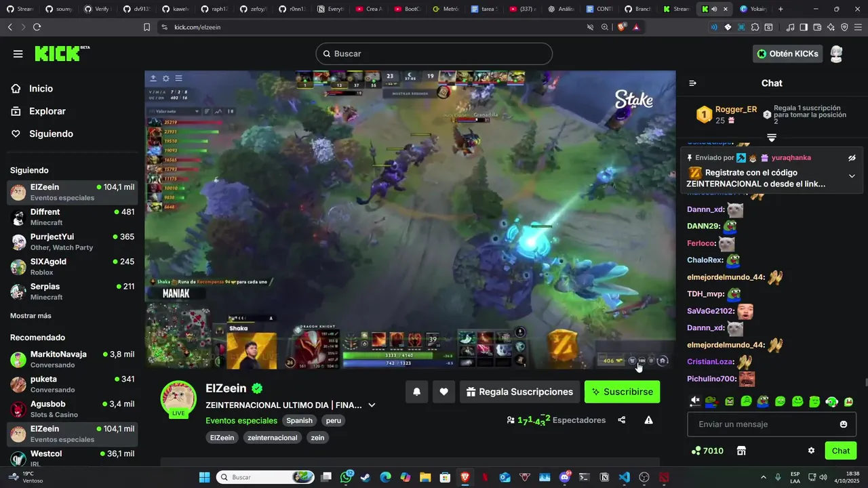Select the peru tag
The width and height of the screenshot is (868, 488).
tap(333, 420)
